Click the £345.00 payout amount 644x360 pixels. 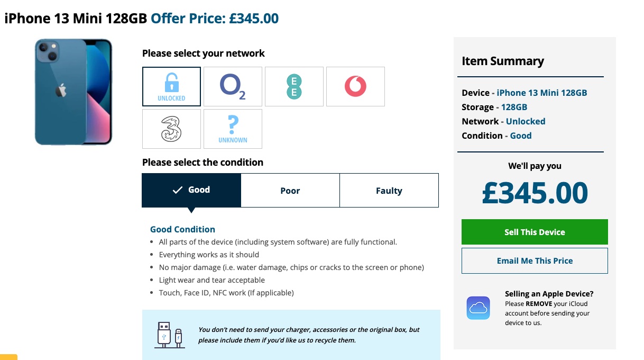point(535,193)
